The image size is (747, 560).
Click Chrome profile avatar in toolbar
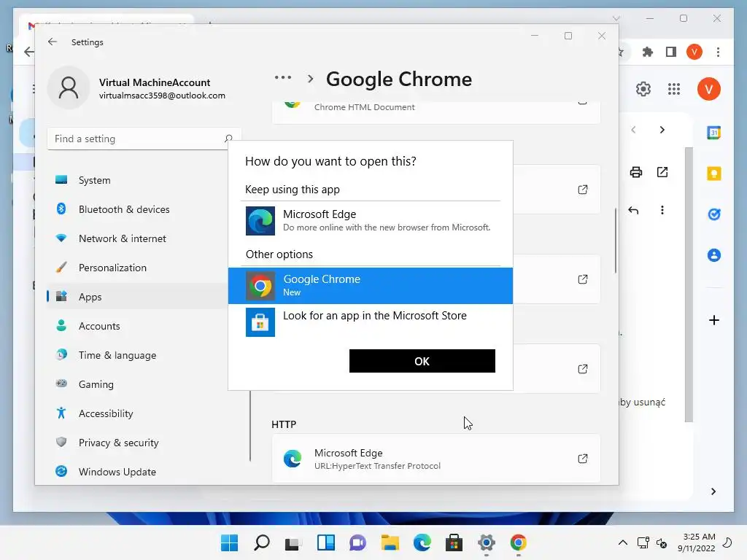coord(694,52)
